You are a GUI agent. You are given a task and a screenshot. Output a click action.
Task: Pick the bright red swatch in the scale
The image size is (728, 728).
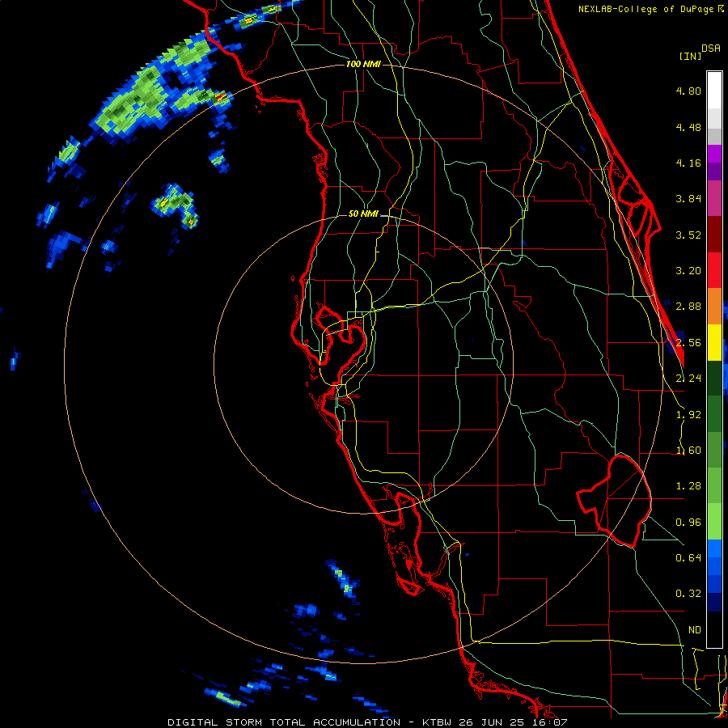[x=714, y=270]
